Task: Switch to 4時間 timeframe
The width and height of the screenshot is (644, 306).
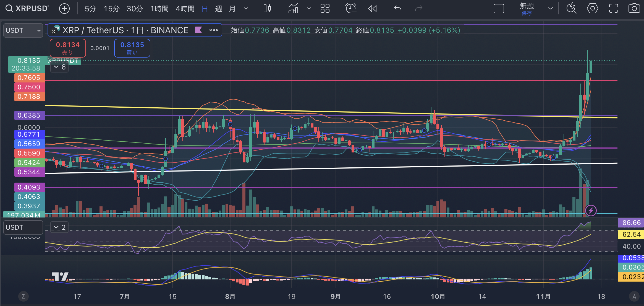Action: click(185, 9)
